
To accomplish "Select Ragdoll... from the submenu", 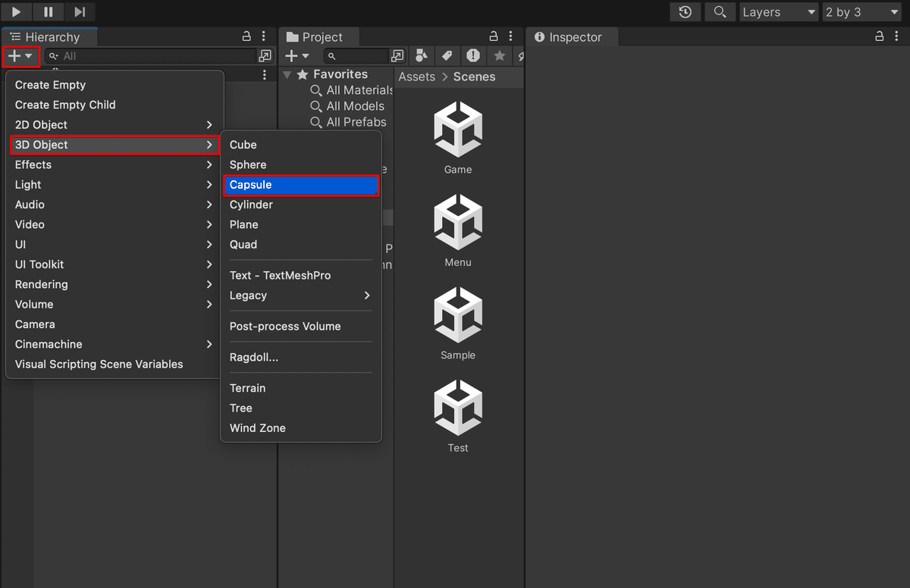I will [x=301, y=357].
